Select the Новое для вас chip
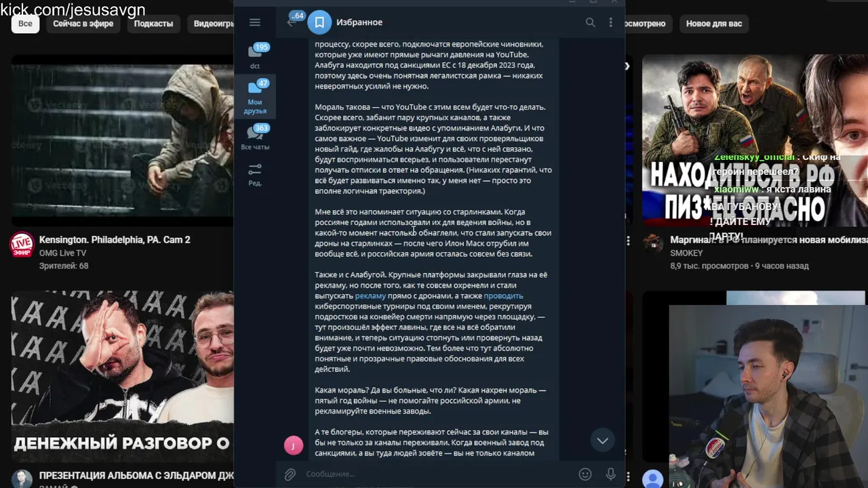Image resolution: width=868 pixels, height=488 pixels. (714, 24)
